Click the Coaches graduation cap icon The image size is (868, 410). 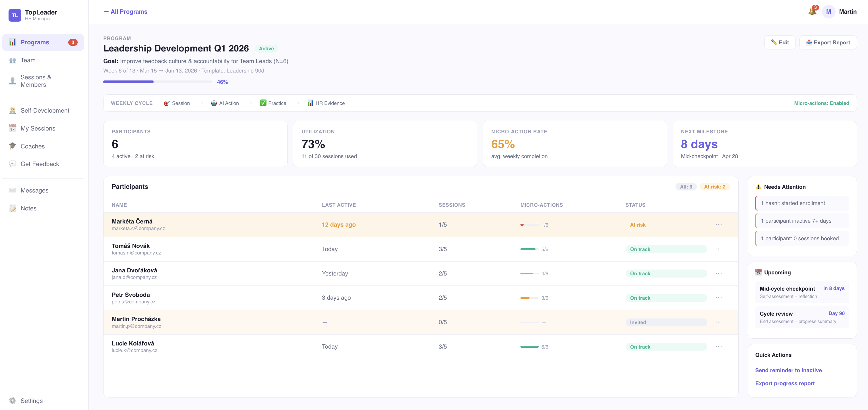pyautogui.click(x=13, y=146)
